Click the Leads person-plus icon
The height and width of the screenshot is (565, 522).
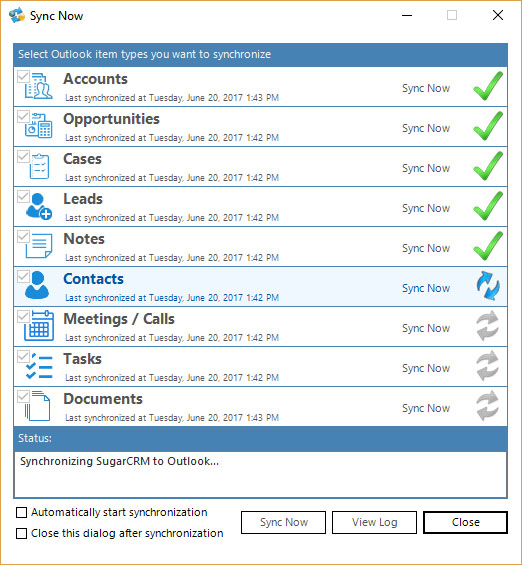(x=39, y=206)
